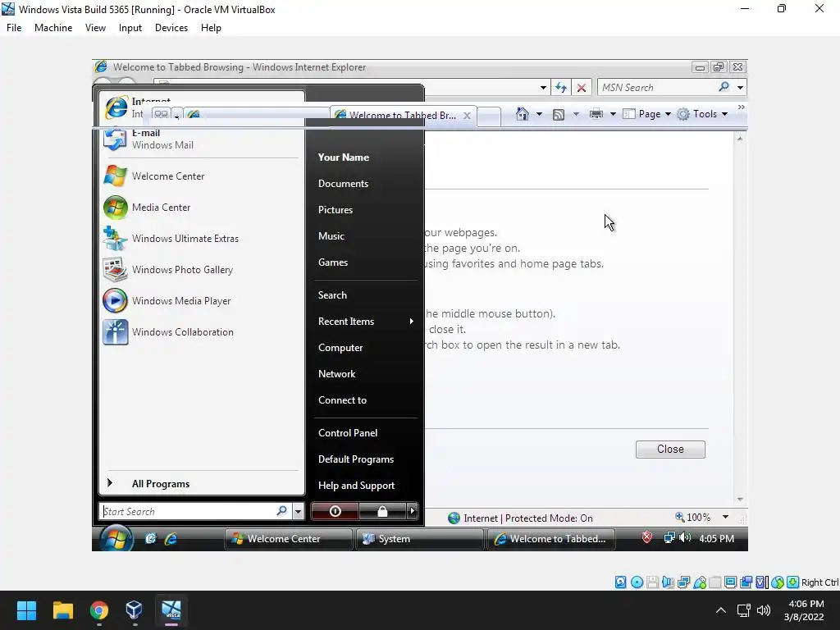Click Internet Explorer quick launch icon
The width and height of the screenshot is (840, 630).
[171, 539]
